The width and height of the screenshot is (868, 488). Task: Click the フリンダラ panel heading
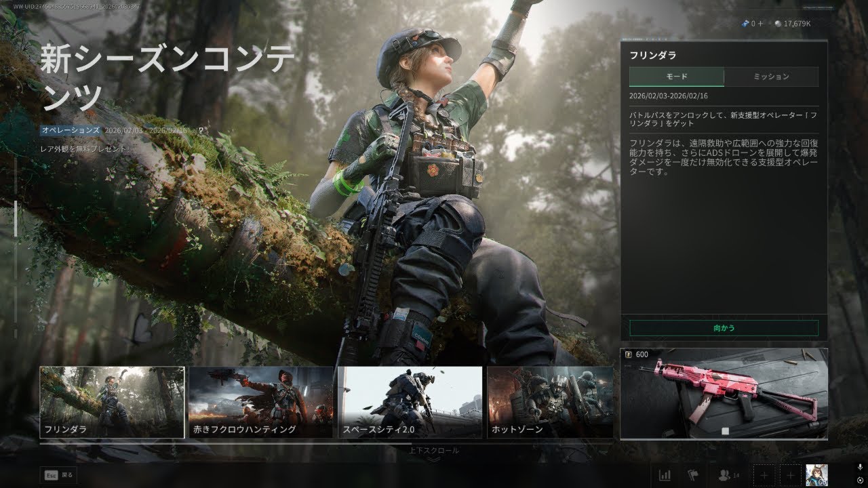point(652,56)
